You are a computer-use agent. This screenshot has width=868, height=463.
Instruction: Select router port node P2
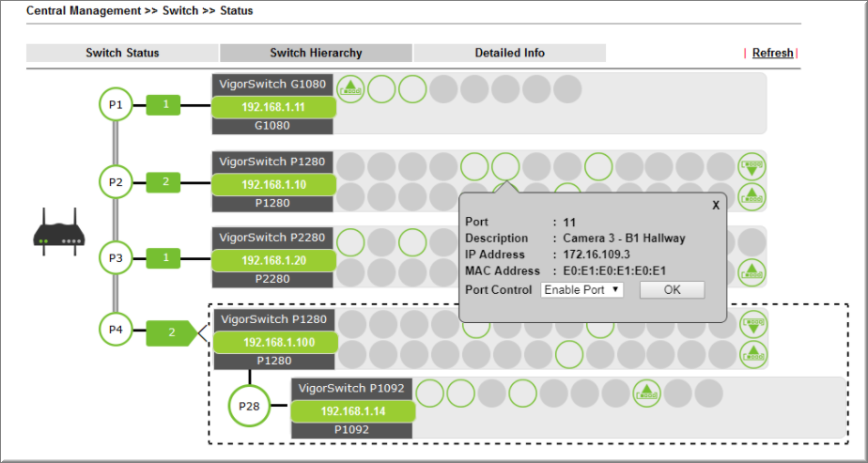click(x=116, y=181)
